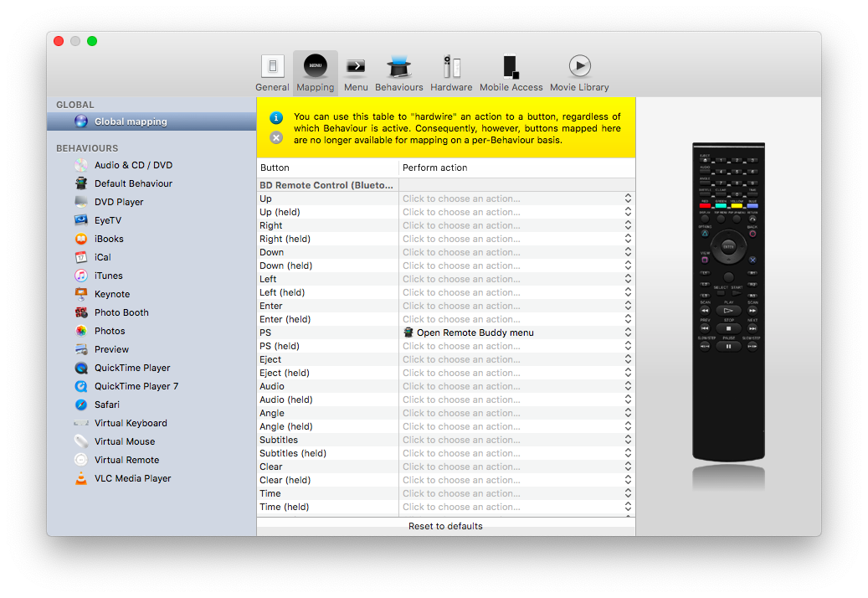Click the EyeTV icon

81,220
